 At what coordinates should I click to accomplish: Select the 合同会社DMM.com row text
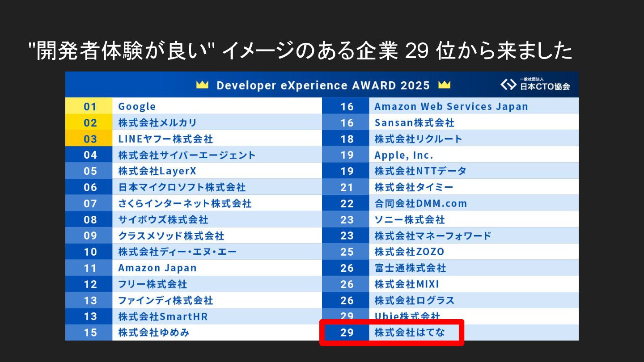tap(421, 203)
